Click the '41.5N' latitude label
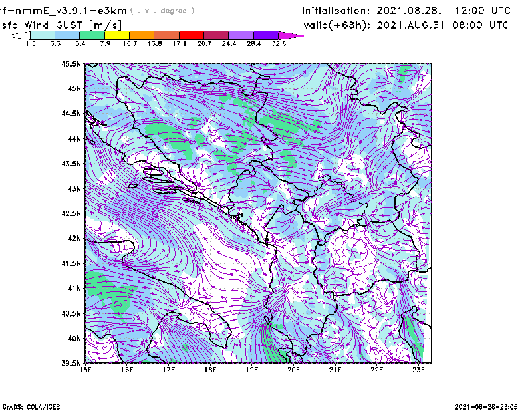 coord(71,263)
